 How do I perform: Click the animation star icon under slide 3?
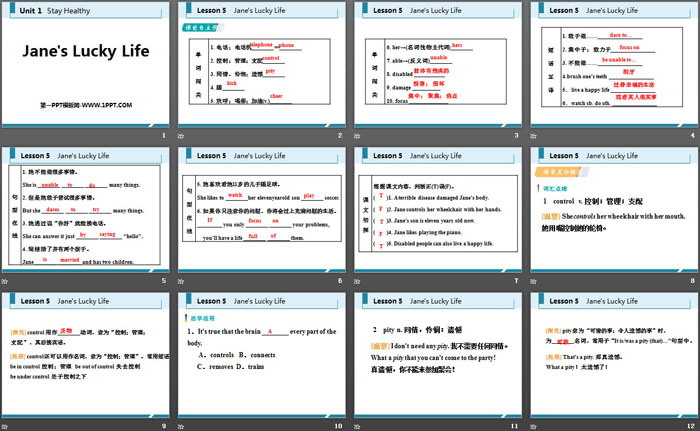(x=357, y=136)
